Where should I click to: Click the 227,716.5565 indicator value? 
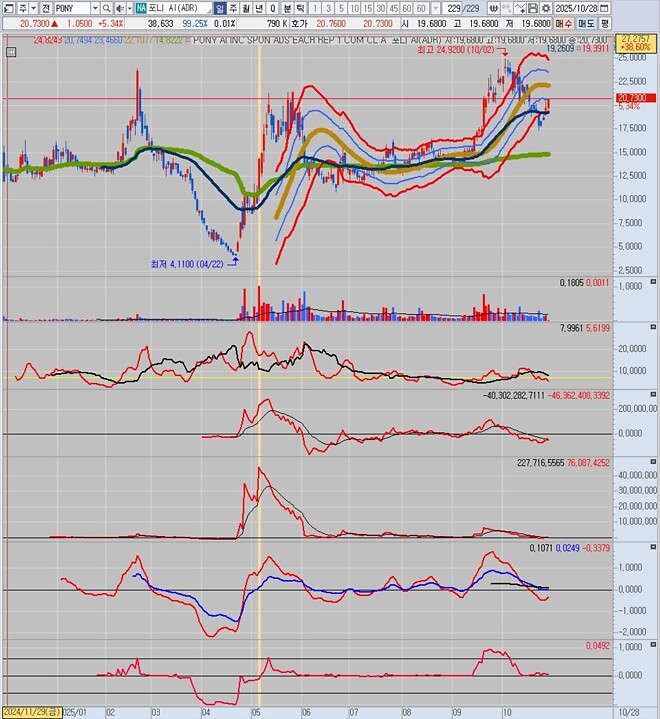[540, 463]
